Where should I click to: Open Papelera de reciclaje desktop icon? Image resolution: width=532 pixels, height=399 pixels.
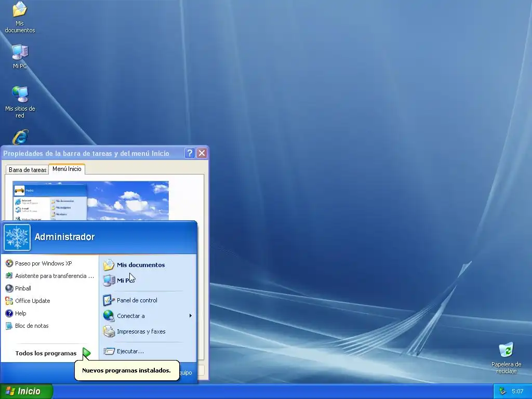click(x=506, y=358)
